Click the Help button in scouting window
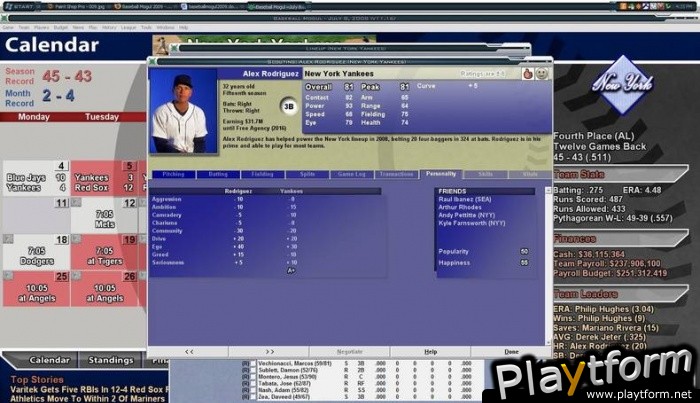 (x=430, y=352)
